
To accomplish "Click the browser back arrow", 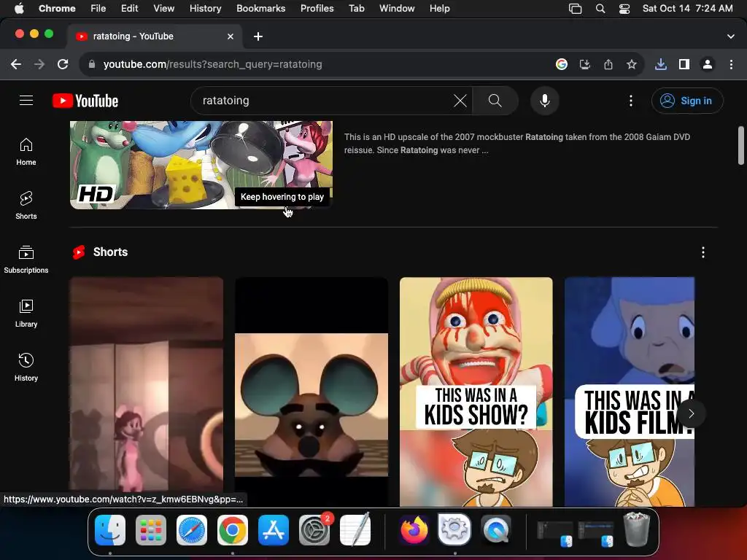I will [16, 64].
